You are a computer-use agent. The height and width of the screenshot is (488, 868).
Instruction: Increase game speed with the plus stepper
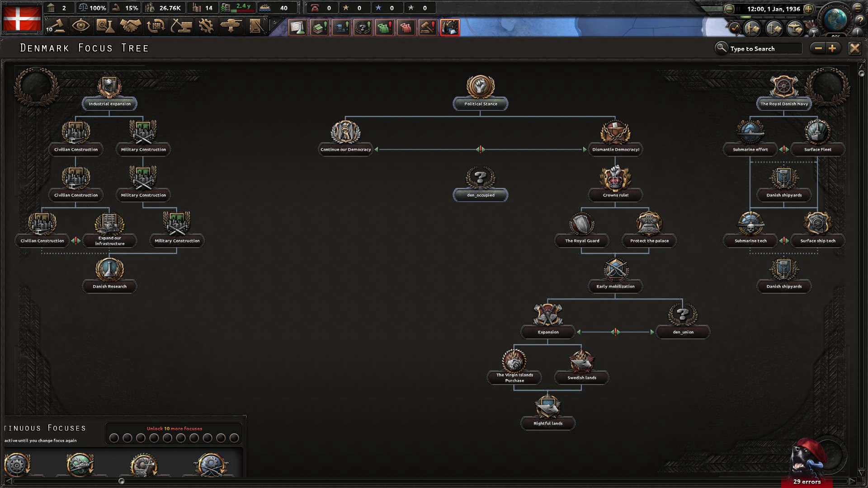point(809,9)
